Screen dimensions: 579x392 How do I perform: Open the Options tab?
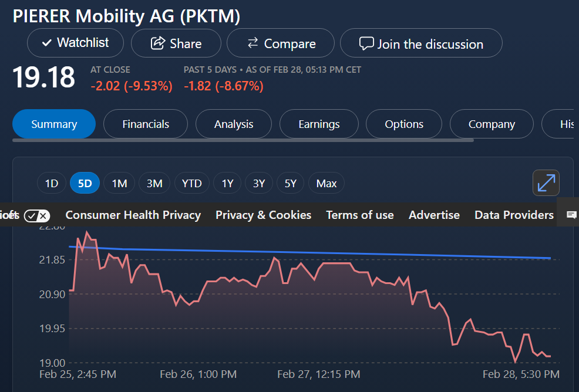pos(404,124)
